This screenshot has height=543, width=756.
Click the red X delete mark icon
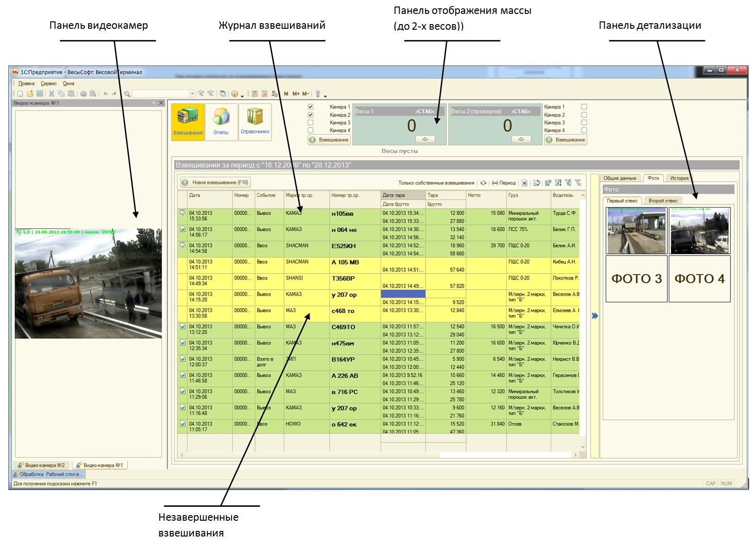pyautogui.click(x=524, y=183)
